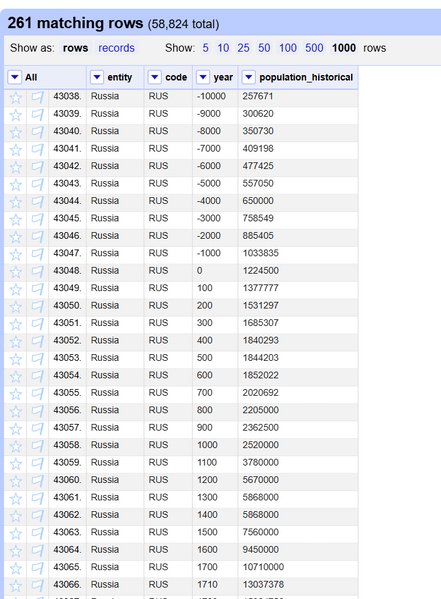
Task: Open the All column dropdown menu
Action: pos(15,77)
